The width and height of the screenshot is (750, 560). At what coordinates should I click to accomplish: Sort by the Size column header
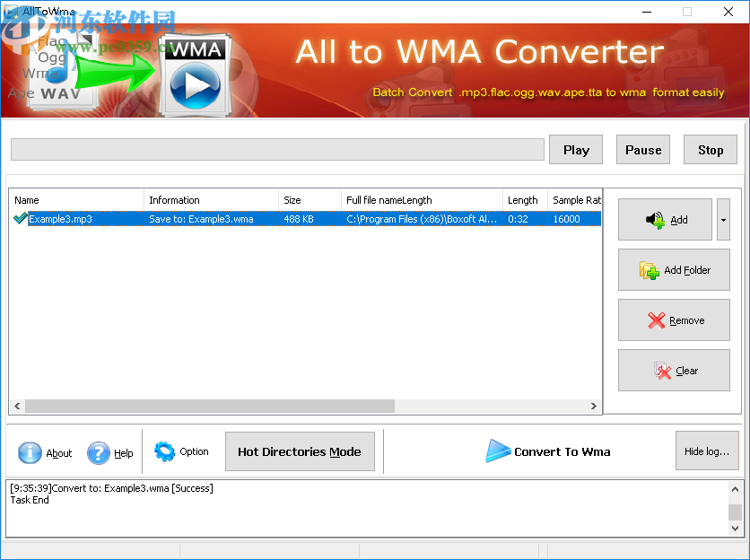[309, 199]
